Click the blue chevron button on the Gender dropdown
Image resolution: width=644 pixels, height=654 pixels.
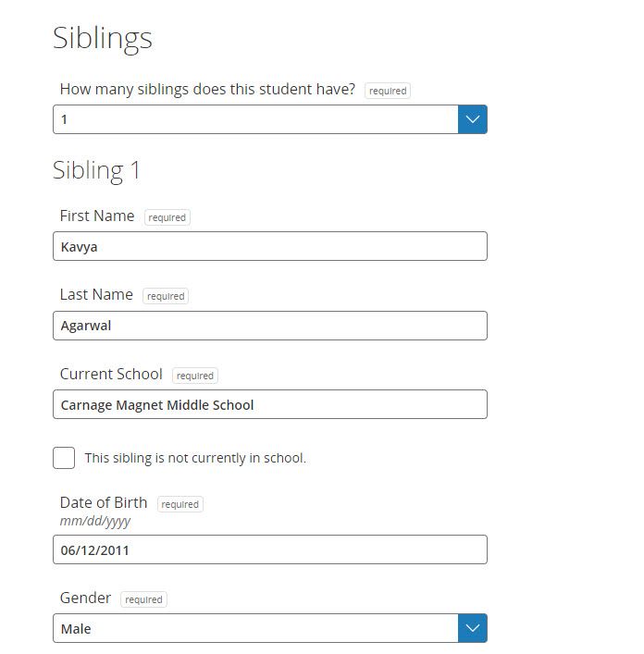[x=472, y=628]
